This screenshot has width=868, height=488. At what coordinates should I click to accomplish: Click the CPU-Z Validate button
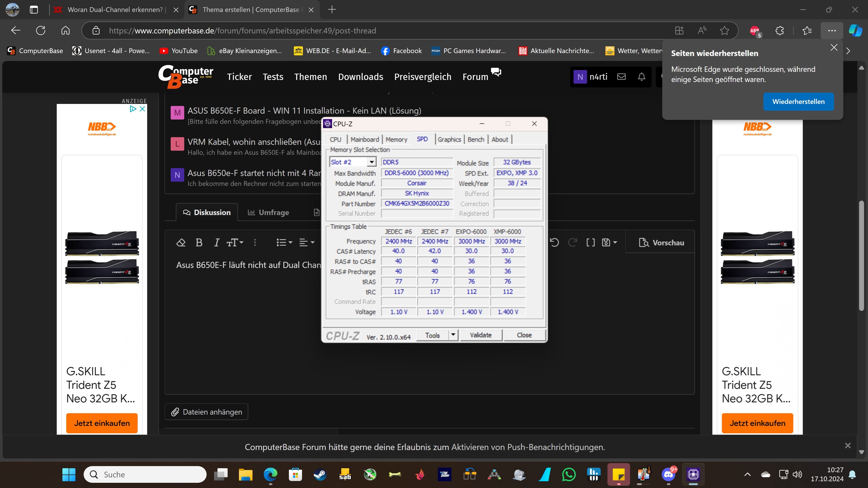coord(481,335)
